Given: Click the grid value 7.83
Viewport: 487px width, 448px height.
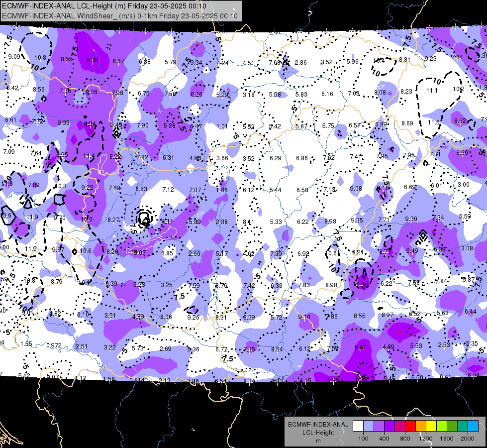Looking at the screenshot, I should (304, 285).
